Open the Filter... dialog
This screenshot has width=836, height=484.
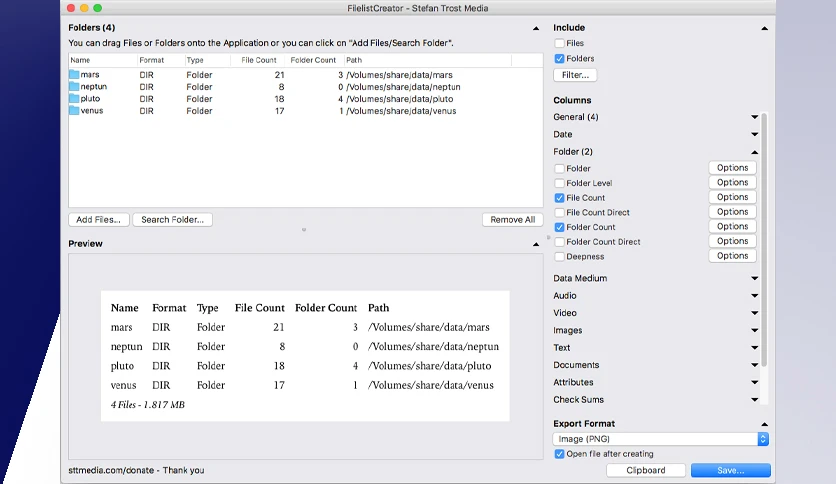575,75
